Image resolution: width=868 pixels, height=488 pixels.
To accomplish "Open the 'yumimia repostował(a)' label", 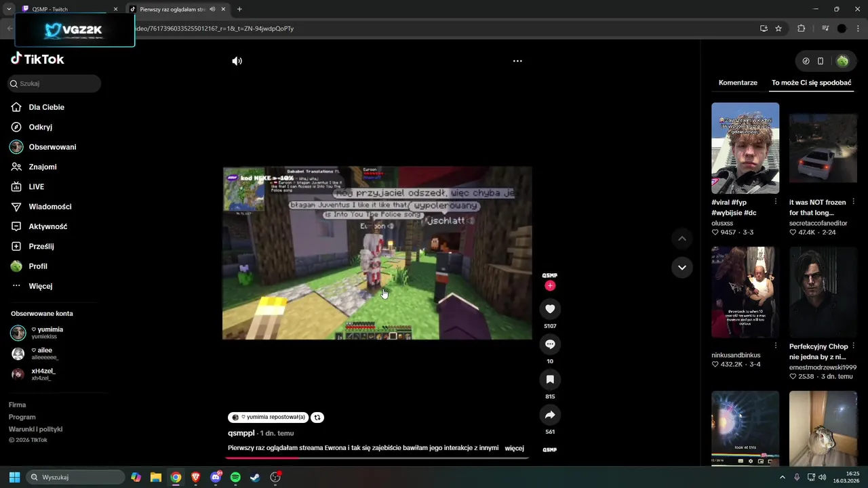I will click(x=269, y=418).
